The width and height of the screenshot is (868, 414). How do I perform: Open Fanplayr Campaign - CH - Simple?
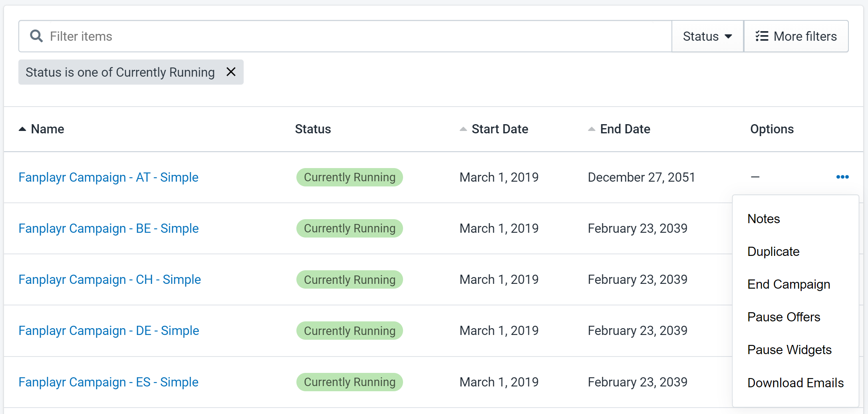[x=109, y=279]
